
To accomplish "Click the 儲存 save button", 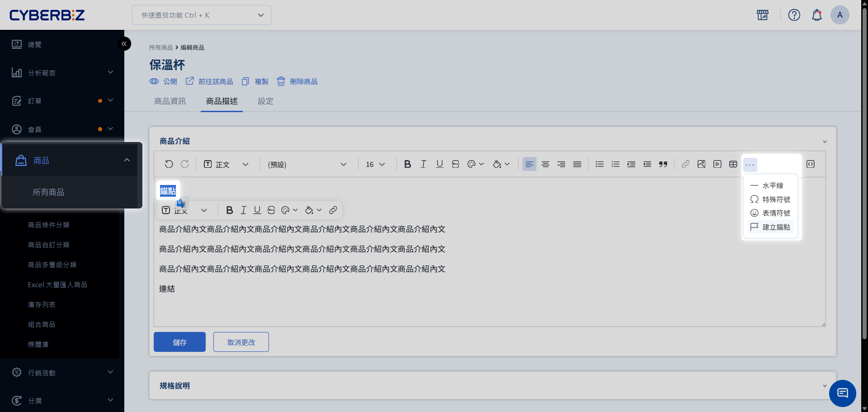I will pos(179,342).
